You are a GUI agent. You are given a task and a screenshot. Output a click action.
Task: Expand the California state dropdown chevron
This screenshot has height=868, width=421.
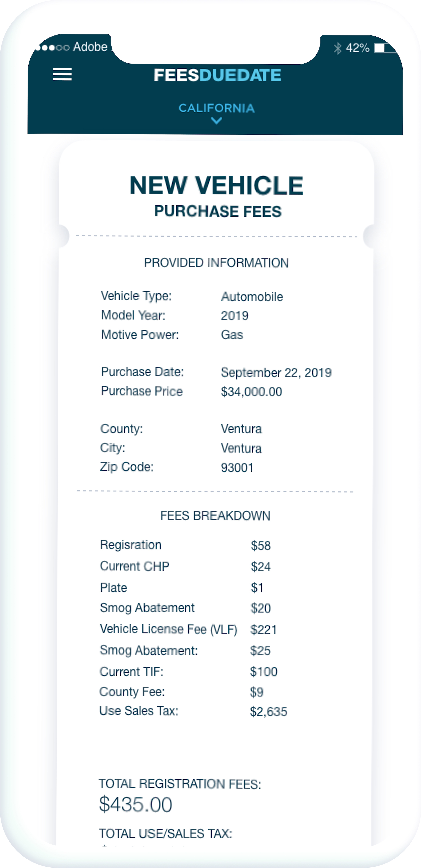click(216, 121)
